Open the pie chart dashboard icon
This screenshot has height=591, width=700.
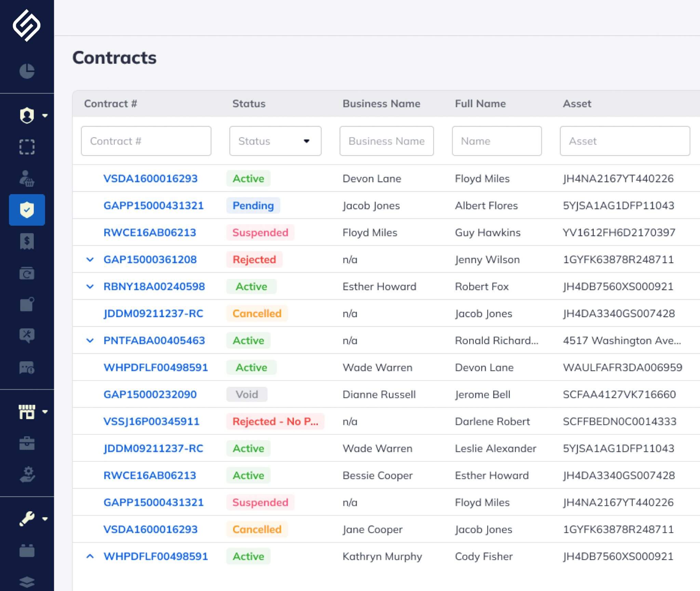coord(27,71)
